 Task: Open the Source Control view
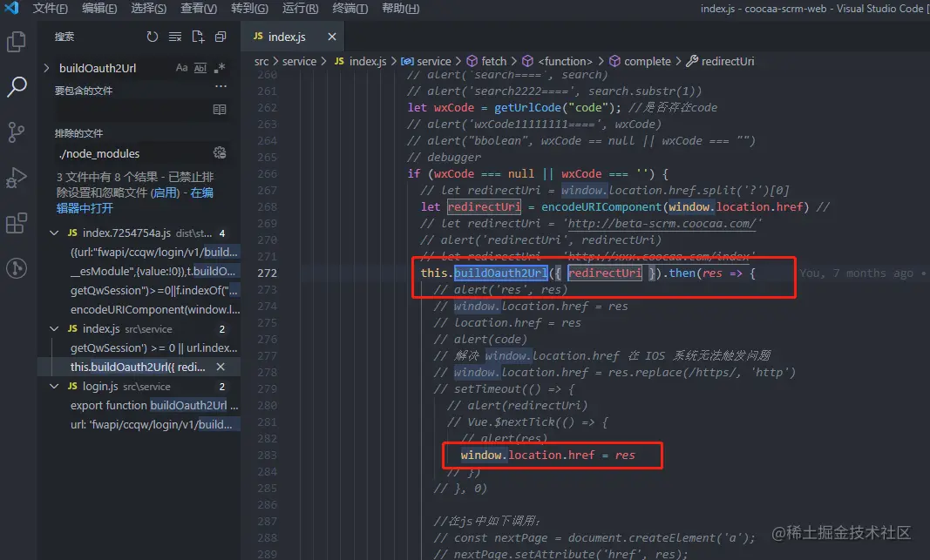tap(16, 132)
